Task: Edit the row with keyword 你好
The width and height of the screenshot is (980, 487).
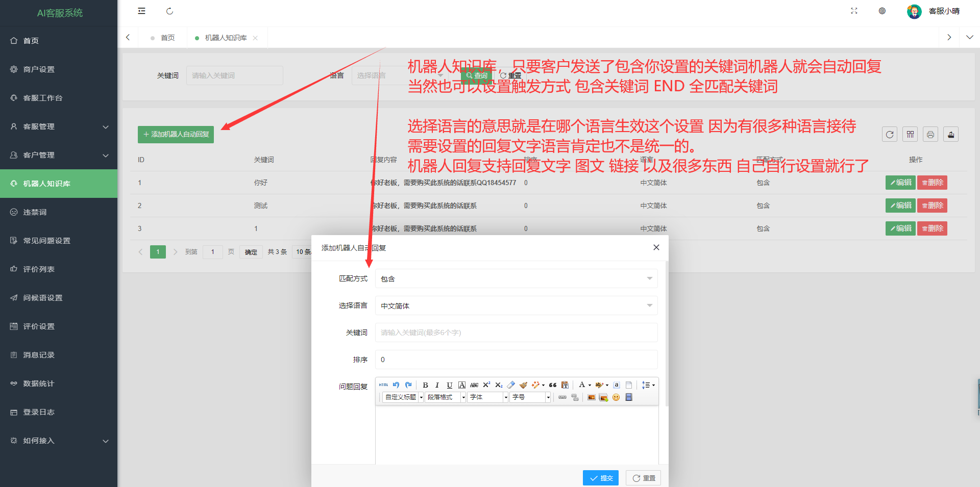Action: (x=900, y=183)
